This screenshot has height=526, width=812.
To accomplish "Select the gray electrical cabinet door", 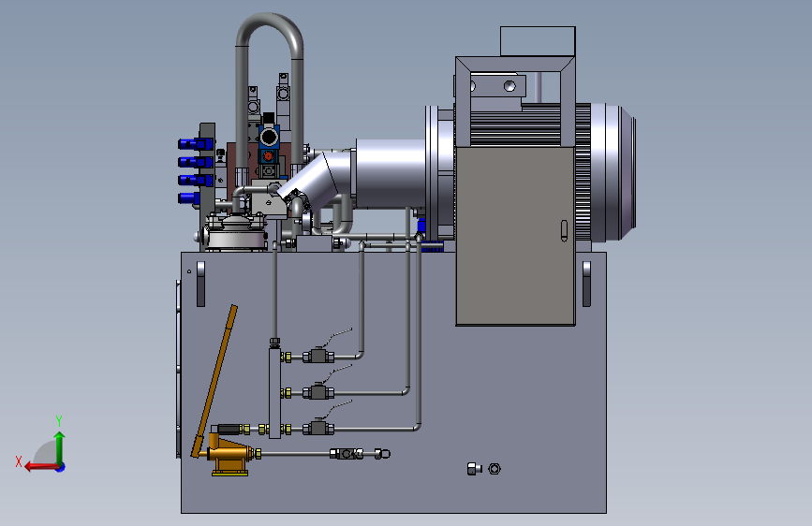I will pyautogui.click(x=515, y=236).
